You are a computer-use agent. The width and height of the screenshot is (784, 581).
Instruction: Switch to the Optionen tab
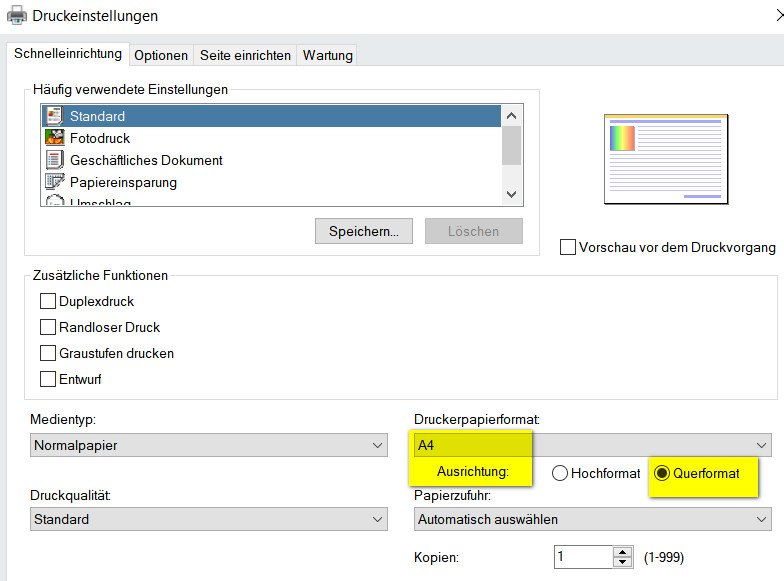(161, 55)
